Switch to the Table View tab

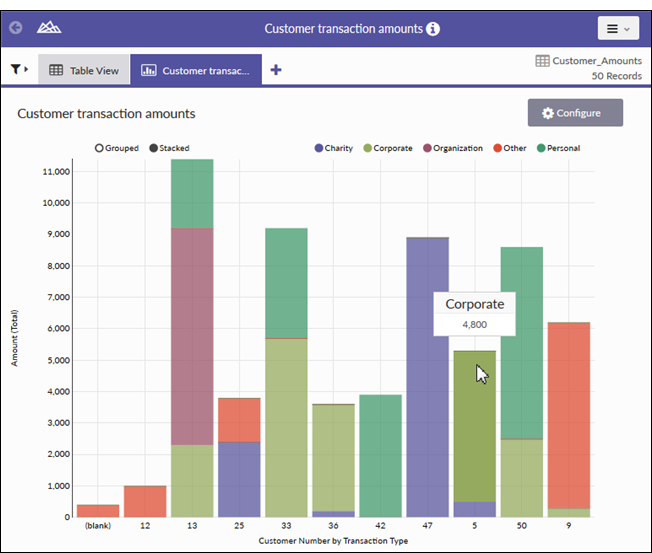84,70
